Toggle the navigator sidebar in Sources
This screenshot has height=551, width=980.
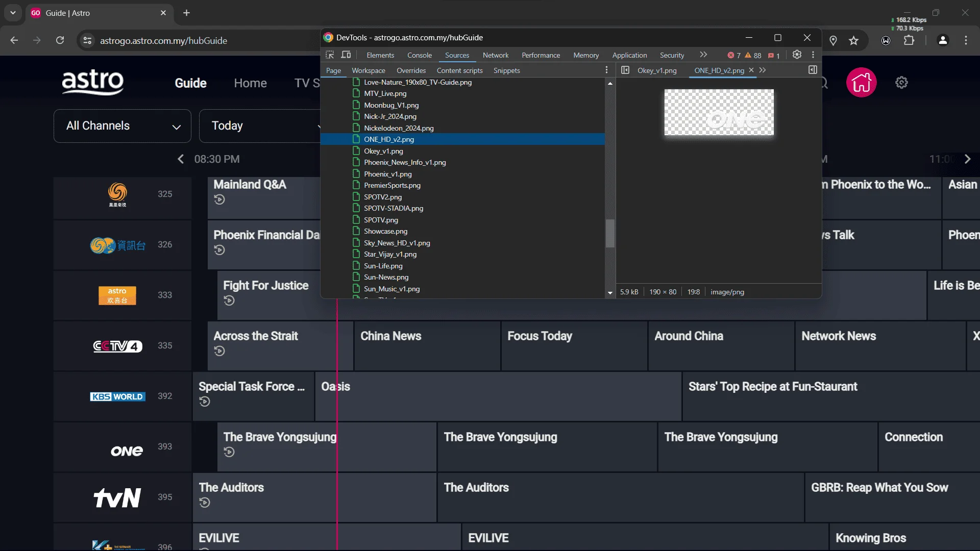tap(625, 70)
